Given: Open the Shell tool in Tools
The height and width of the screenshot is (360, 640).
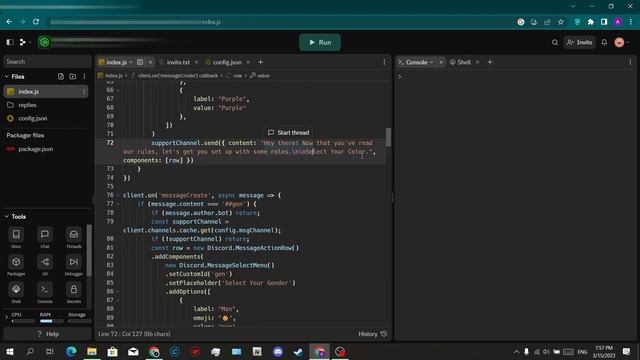Looking at the screenshot, I should pos(16,292).
